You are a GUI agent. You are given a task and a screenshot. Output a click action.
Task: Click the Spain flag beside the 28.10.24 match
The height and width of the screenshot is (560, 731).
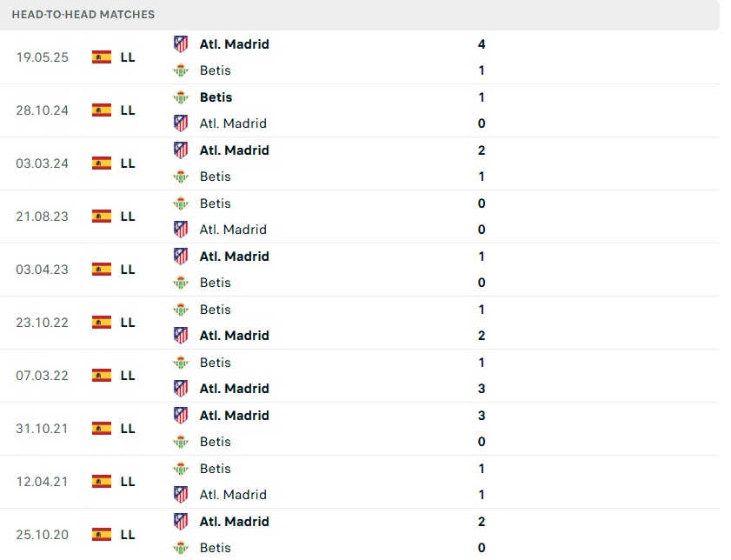[102, 110]
